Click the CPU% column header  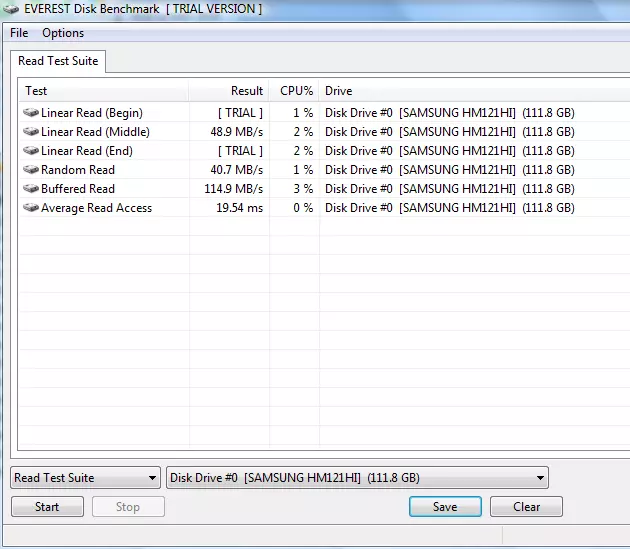pyautogui.click(x=295, y=91)
